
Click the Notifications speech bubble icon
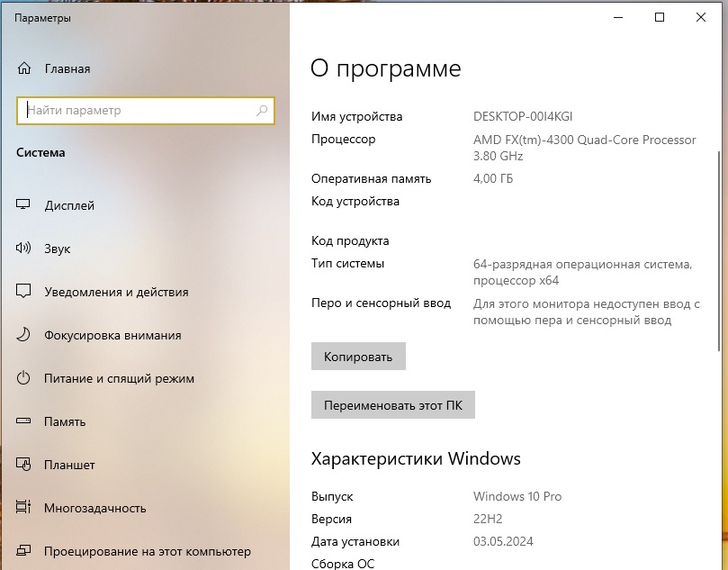(23, 291)
